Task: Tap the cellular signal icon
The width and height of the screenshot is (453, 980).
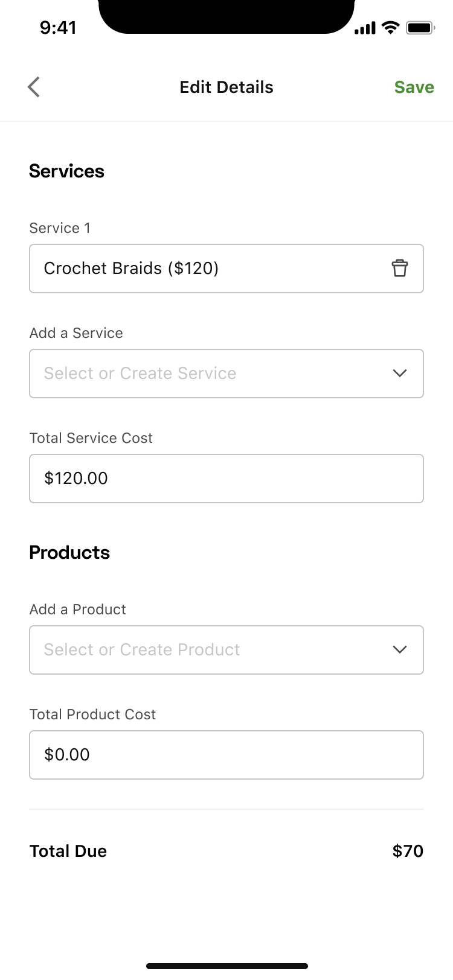Action: pos(365,28)
